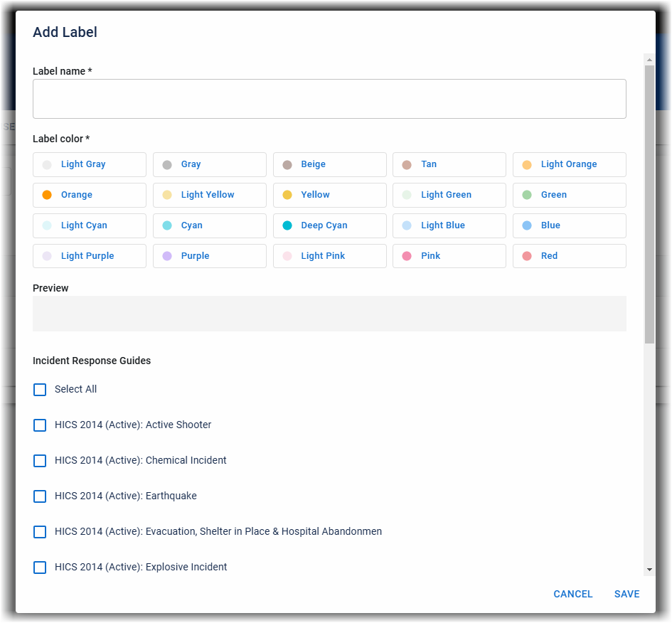Screen dimensions: 672x623
Task: Select the Orange label color
Action: pos(89,195)
